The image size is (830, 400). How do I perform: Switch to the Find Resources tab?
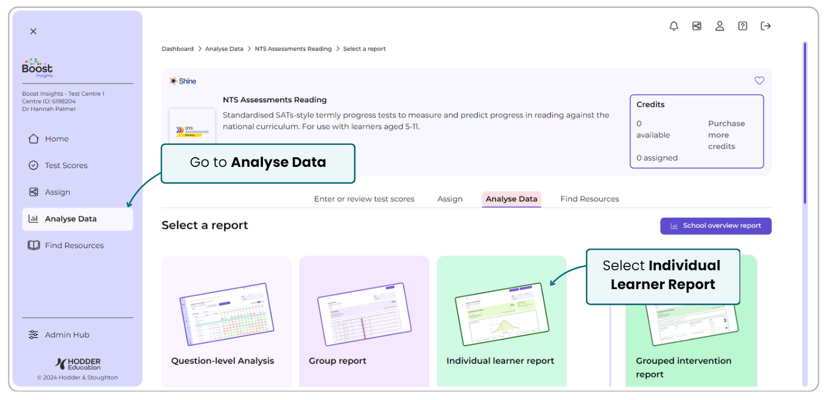[589, 199]
